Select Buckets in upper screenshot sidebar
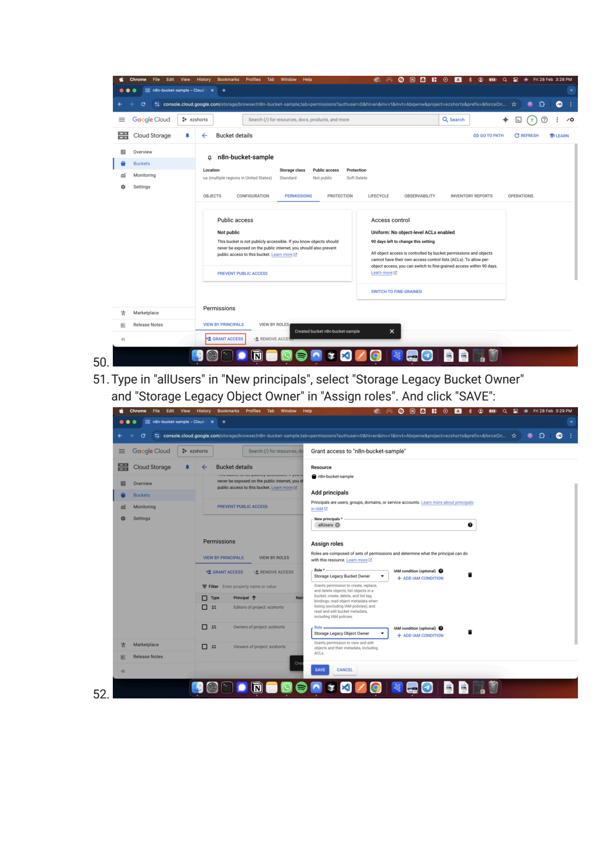The width and height of the screenshot is (614, 868). coord(154,163)
